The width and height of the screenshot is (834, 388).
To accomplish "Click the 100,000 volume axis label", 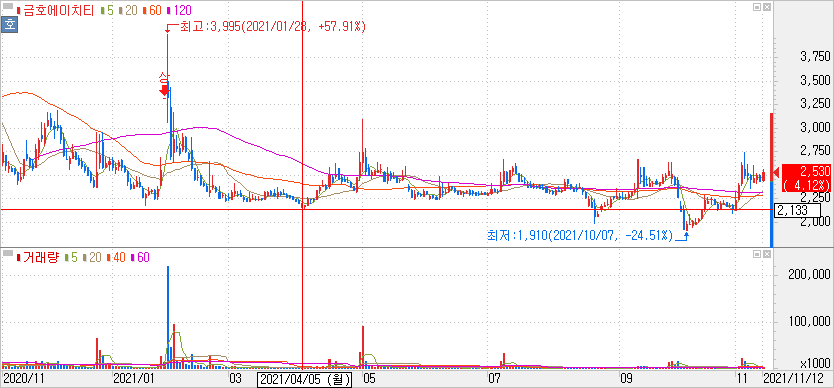I will coord(811,321).
